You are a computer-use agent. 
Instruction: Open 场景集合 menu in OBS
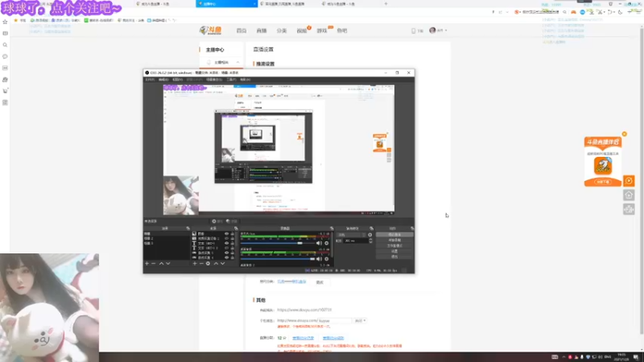(214, 80)
